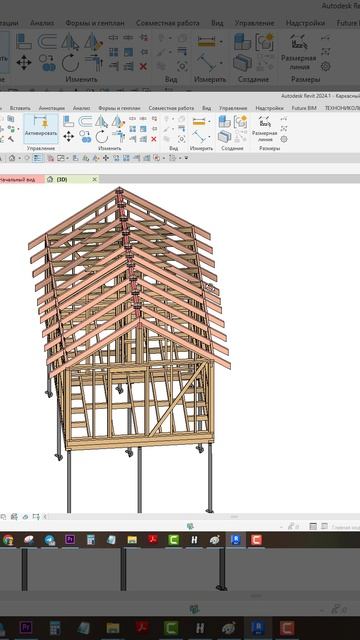Open Adobe Premiere Pro from taskbar
Image resolution: width=360 pixels, height=640 pixels.
point(70,540)
